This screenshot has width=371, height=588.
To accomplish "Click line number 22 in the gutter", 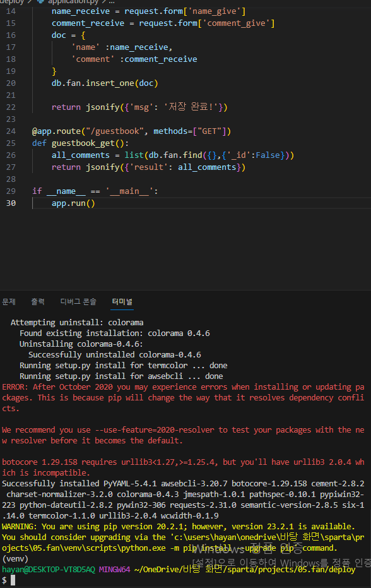I will [x=11, y=107].
